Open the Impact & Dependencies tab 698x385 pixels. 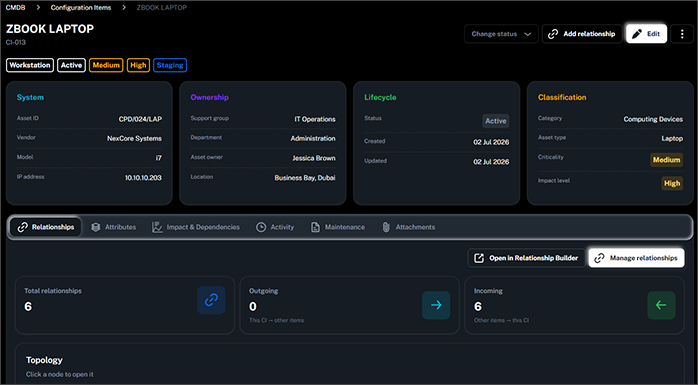coord(196,227)
